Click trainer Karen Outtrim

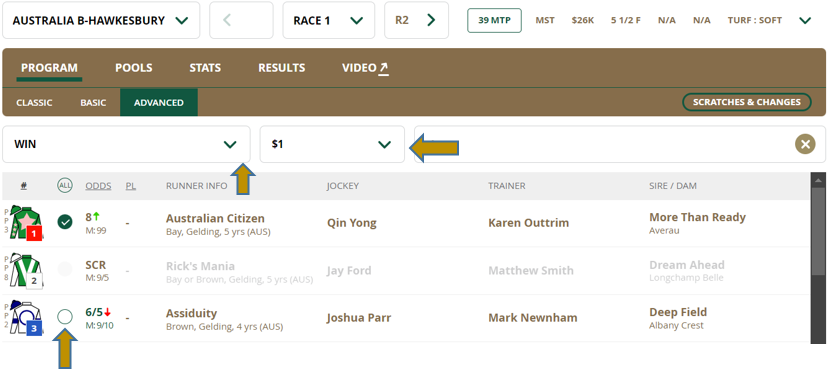tap(528, 223)
